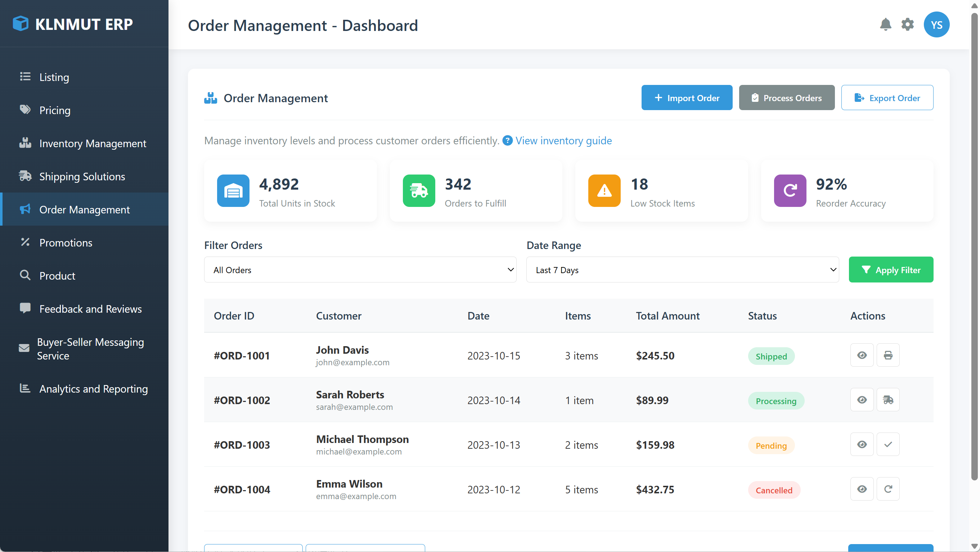This screenshot has height=552, width=980.
Task: Ship order #ORD-1002 using the truck icon
Action: (x=888, y=399)
